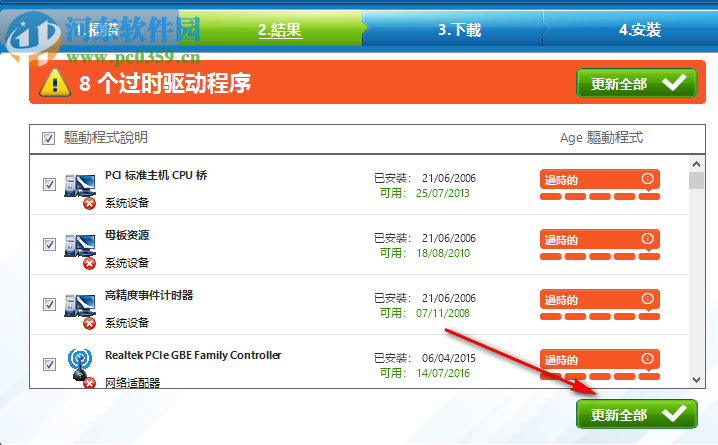Click 更新全部 button in the orange banner
Screen dimensions: 718x445
coord(636,83)
